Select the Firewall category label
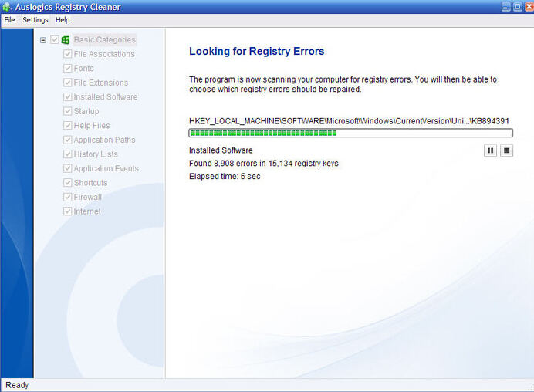 click(x=88, y=198)
